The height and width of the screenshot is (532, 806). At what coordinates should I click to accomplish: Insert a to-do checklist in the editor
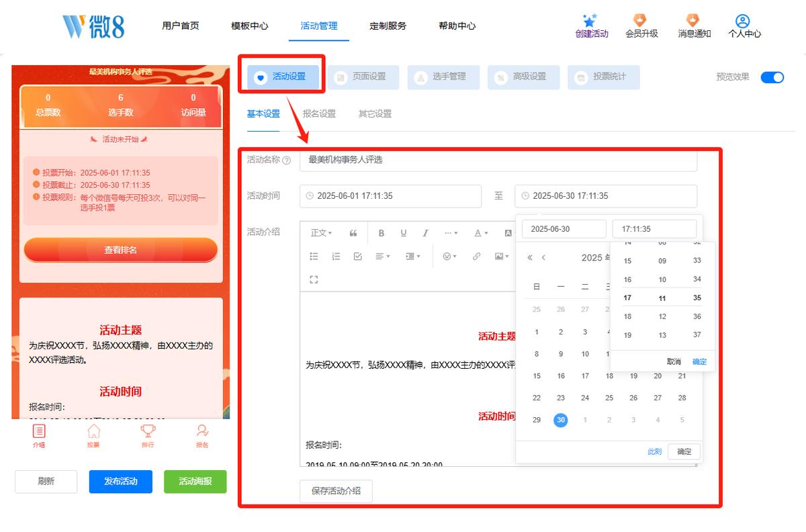click(x=357, y=256)
